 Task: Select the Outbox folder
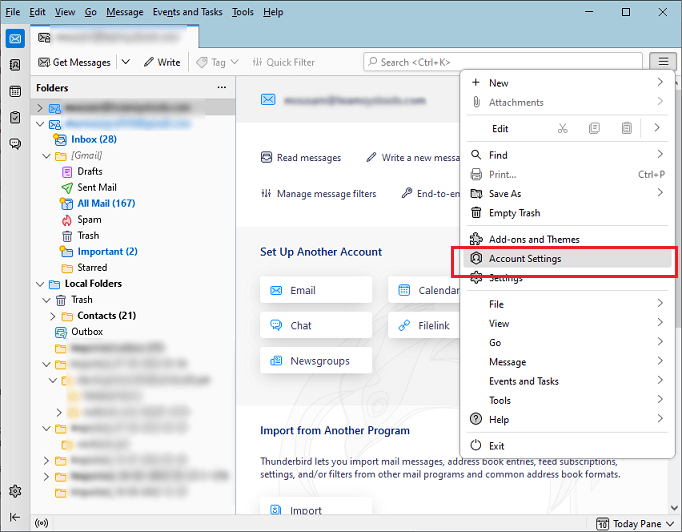87,332
